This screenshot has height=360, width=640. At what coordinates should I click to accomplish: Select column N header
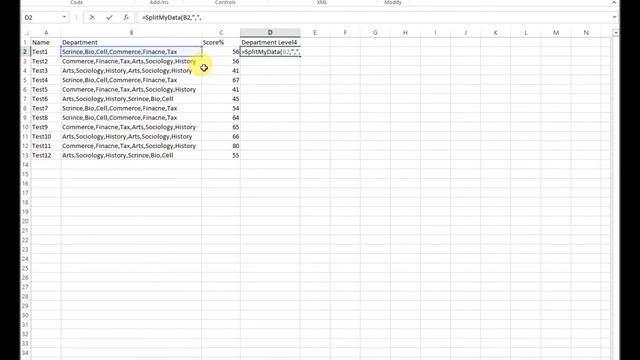[x=586, y=33]
